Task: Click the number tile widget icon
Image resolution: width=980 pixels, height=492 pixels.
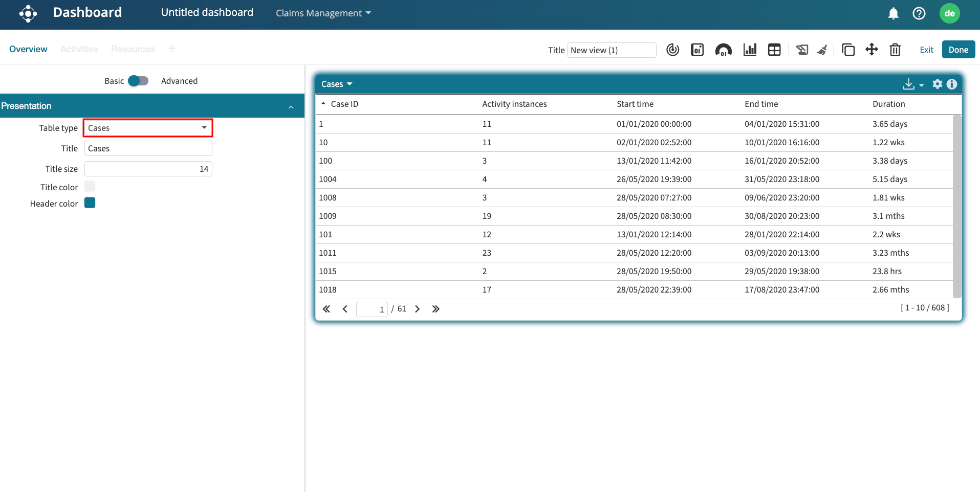Action: click(697, 50)
